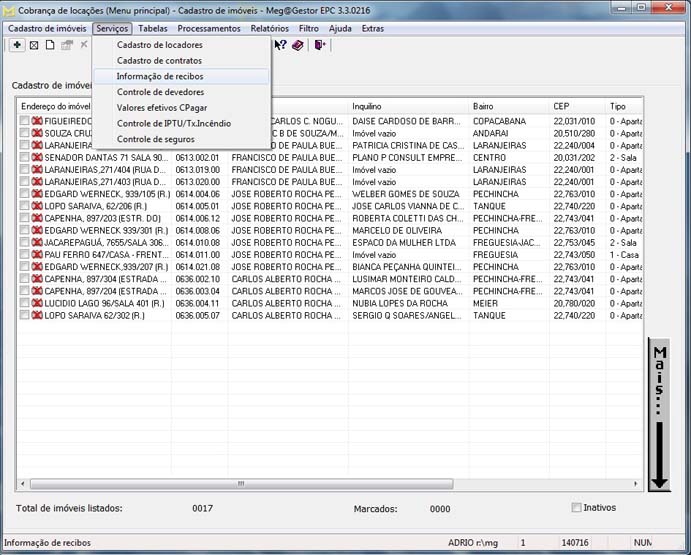This screenshot has height=555, width=691.
Task: Click the Mais... arrow button
Action: click(658, 414)
